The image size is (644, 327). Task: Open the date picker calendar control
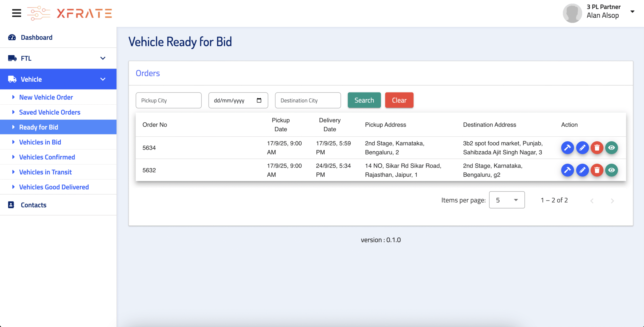(259, 100)
